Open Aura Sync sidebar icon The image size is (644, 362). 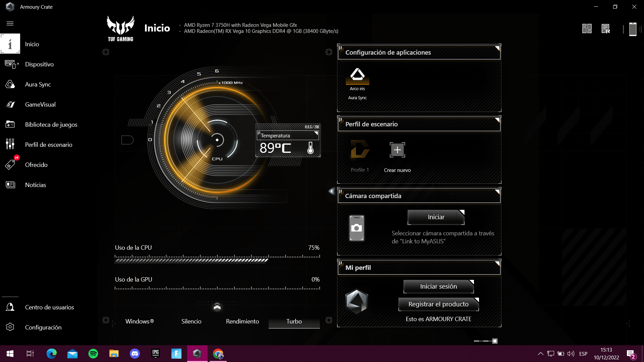(x=10, y=84)
